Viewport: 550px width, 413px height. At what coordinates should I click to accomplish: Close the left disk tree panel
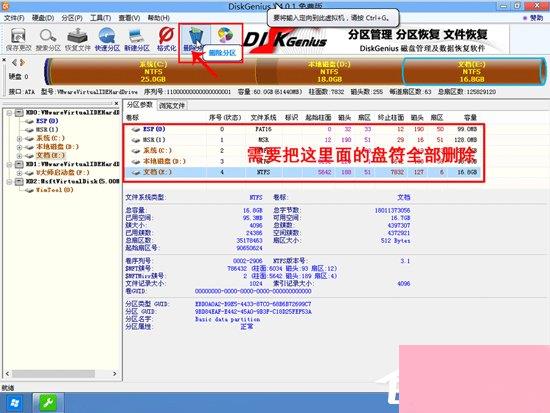click(116, 104)
